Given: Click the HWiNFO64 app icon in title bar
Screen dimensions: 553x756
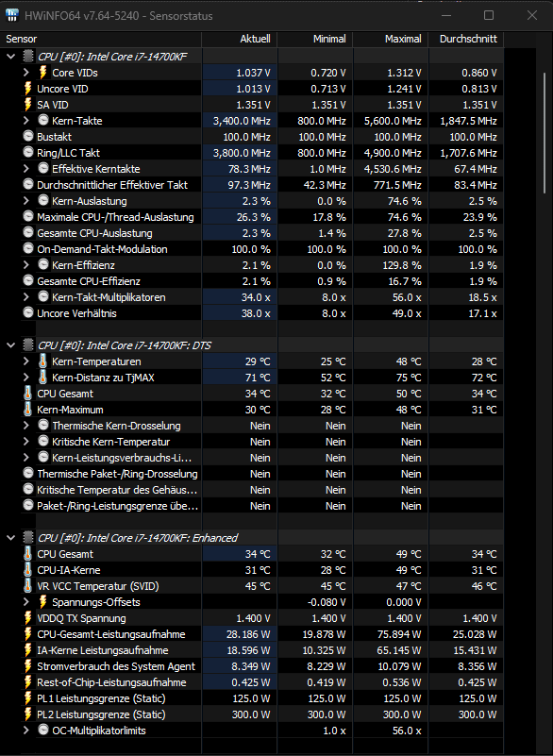Looking at the screenshot, I should point(12,15).
